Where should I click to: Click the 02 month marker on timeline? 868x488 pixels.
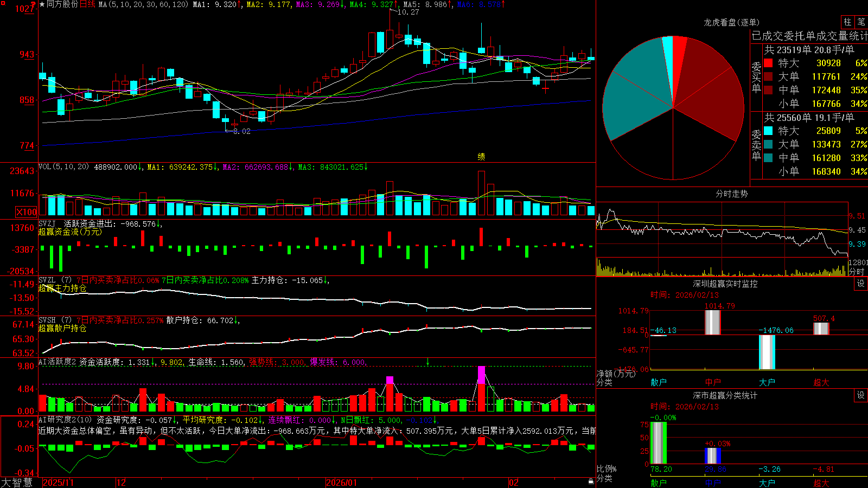(x=514, y=483)
